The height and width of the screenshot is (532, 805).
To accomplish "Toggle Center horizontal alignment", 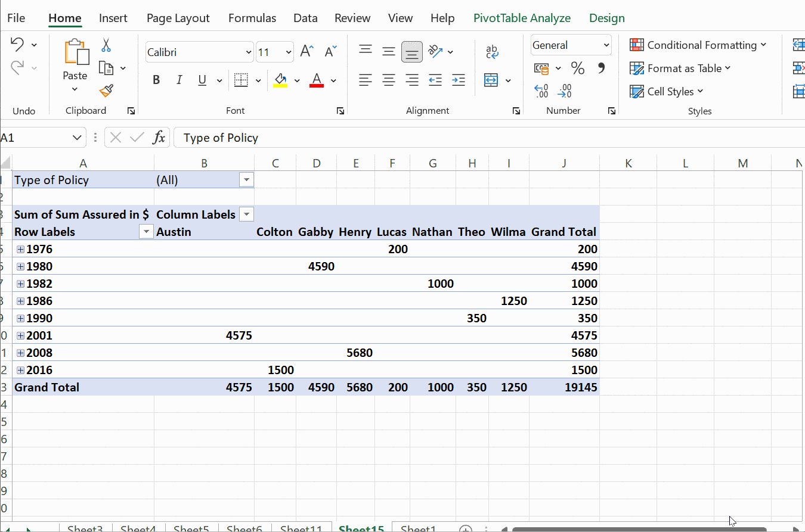I will tap(389, 80).
